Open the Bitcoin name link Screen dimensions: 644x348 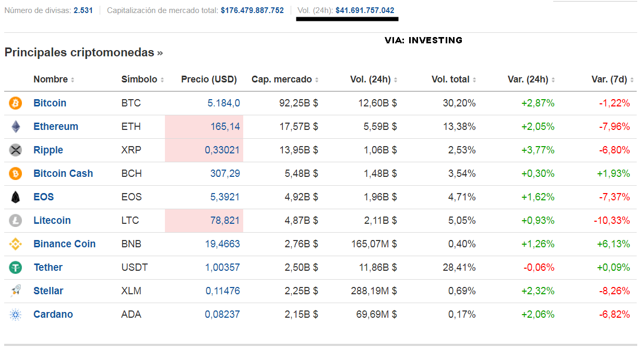click(x=50, y=103)
